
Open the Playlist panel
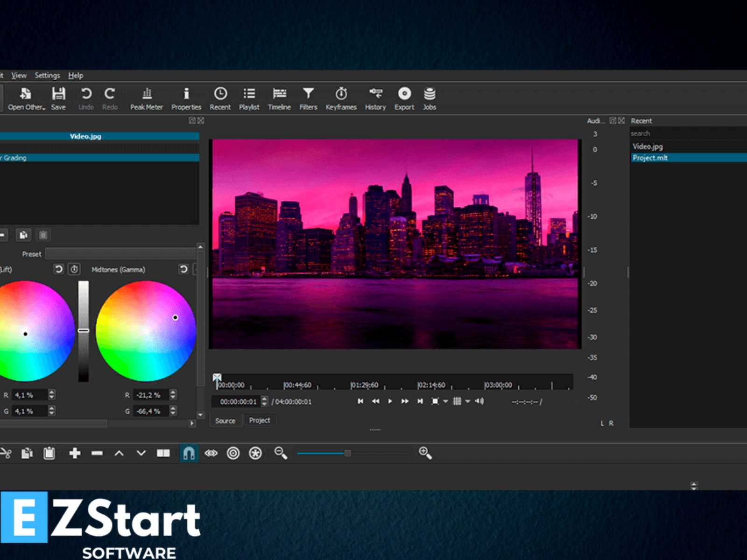pos(249,99)
